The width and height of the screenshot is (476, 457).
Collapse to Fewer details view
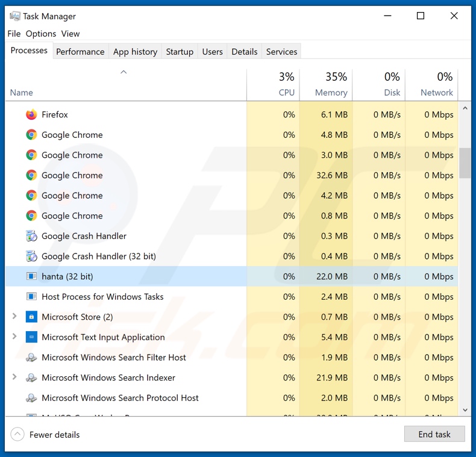click(45, 435)
